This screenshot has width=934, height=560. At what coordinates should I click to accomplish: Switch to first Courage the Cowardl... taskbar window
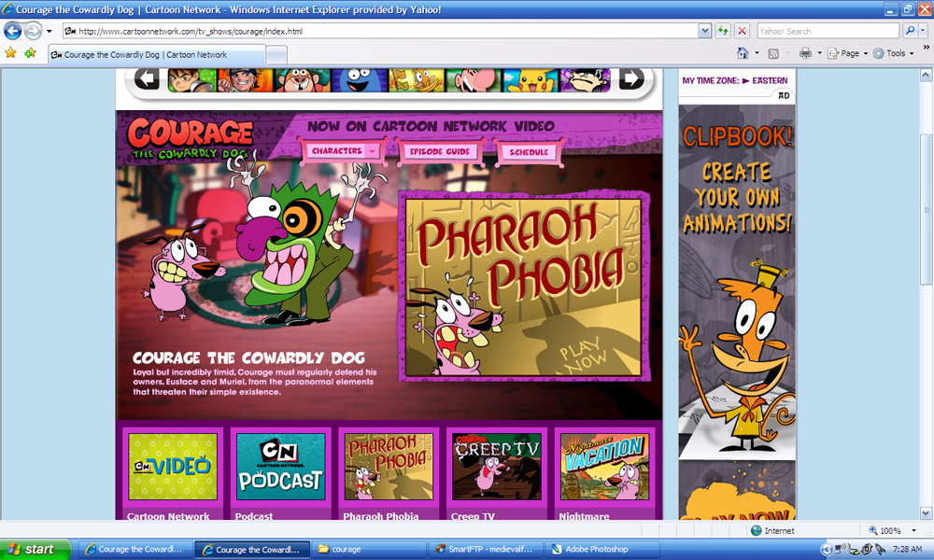[x=134, y=550]
